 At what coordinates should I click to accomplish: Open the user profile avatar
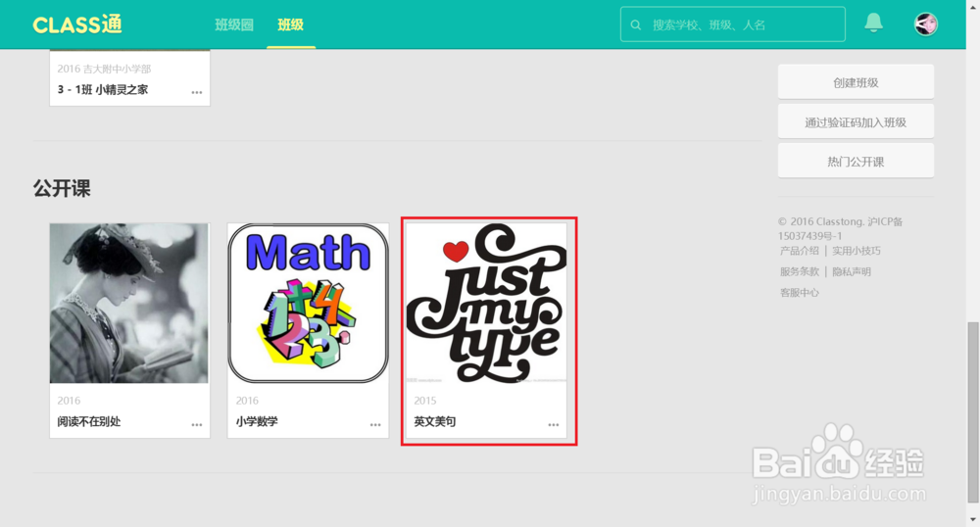(926, 24)
